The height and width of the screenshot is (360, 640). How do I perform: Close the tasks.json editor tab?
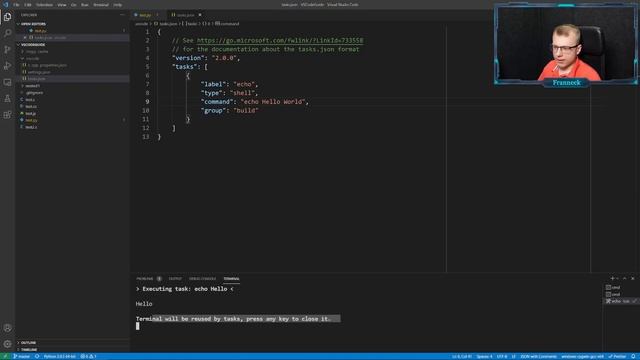[200, 15]
